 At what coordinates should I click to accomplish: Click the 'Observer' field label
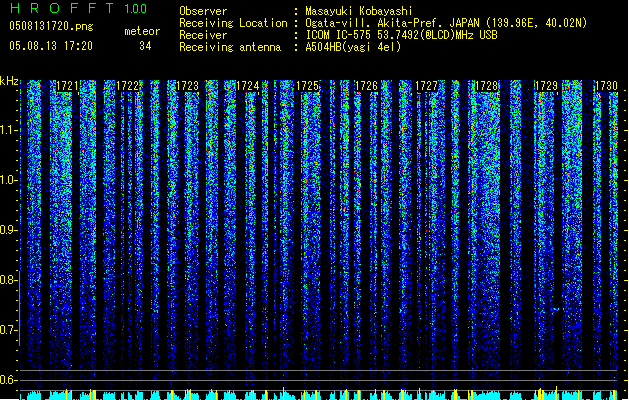(203, 11)
